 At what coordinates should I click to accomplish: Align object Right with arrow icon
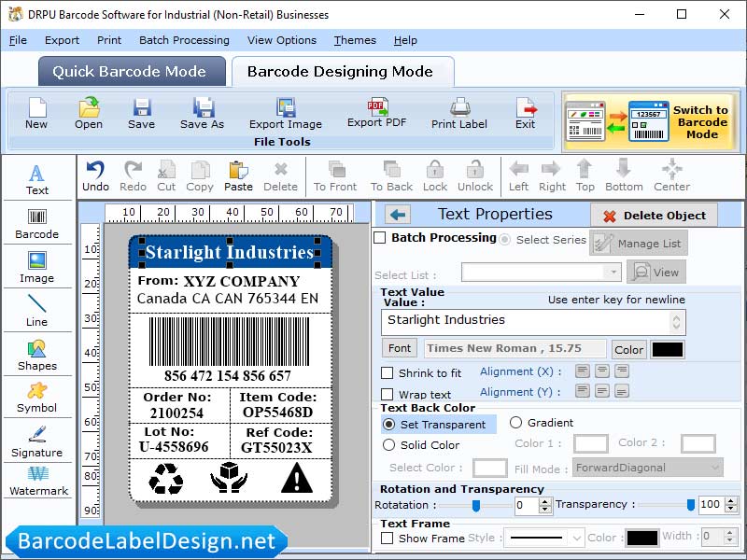click(551, 169)
